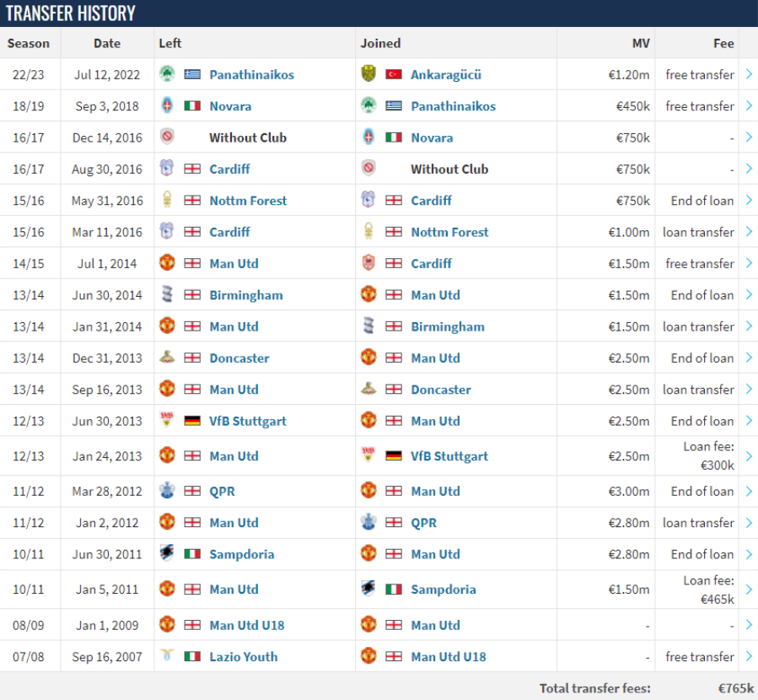Open arrow for Jan 5, 2011 Sampdoria loan

point(749,590)
